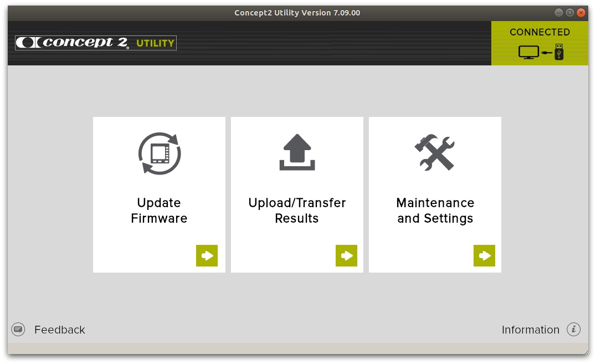Click the window title Concept2 Utility Version
Screen dimensions: 596x364
pyautogui.click(x=297, y=13)
